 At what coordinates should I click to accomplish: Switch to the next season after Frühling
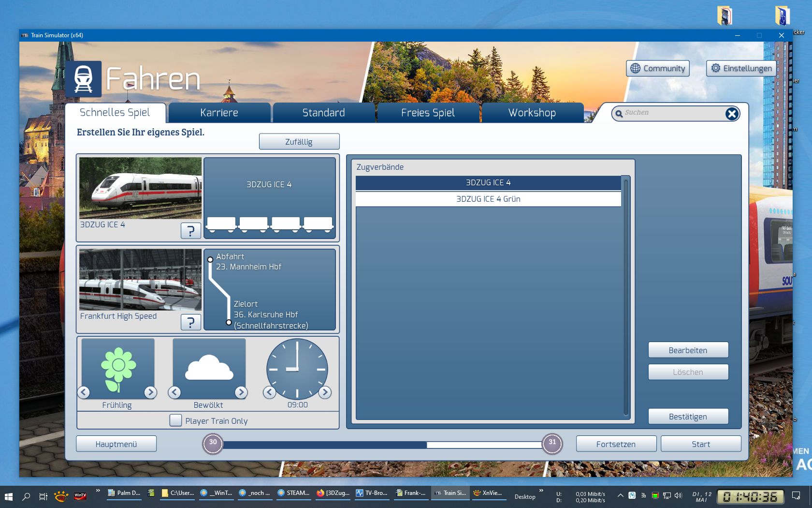click(x=150, y=392)
